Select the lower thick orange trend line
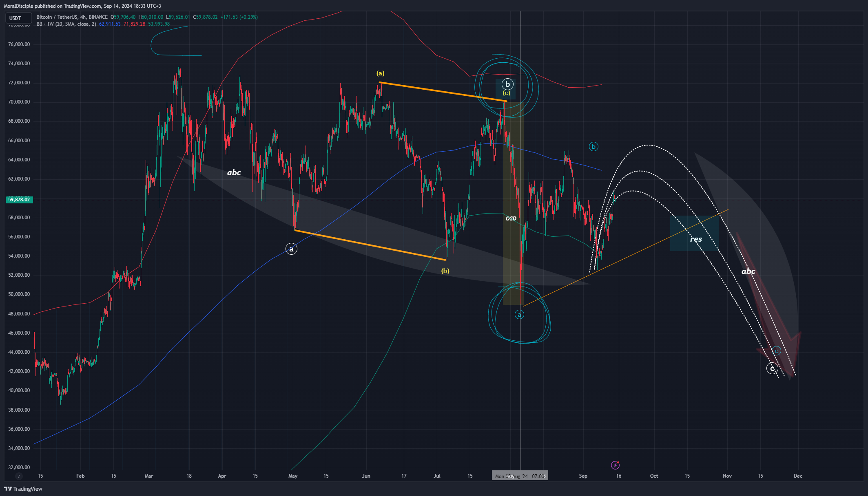The width and height of the screenshot is (868, 496). [370, 245]
